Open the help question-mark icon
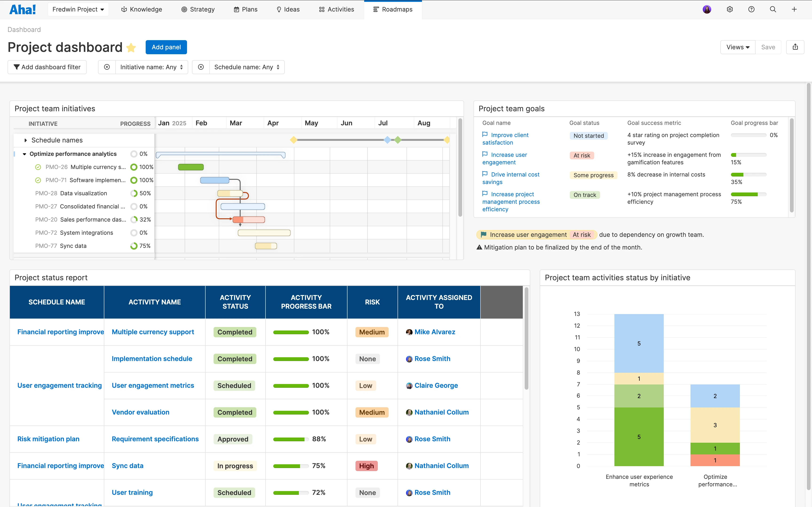The height and width of the screenshot is (507, 812). 751,9
